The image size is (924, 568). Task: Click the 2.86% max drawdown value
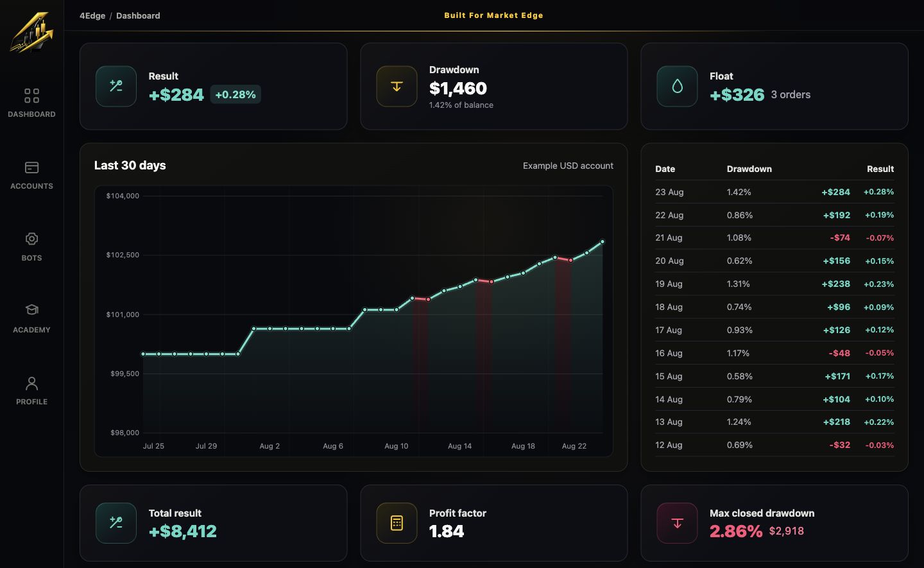736,531
